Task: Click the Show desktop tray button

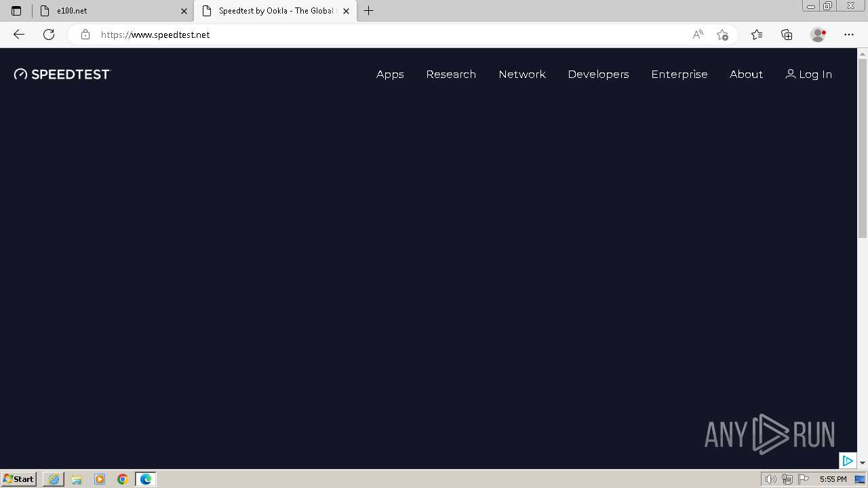Action: (x=860, y=479)
